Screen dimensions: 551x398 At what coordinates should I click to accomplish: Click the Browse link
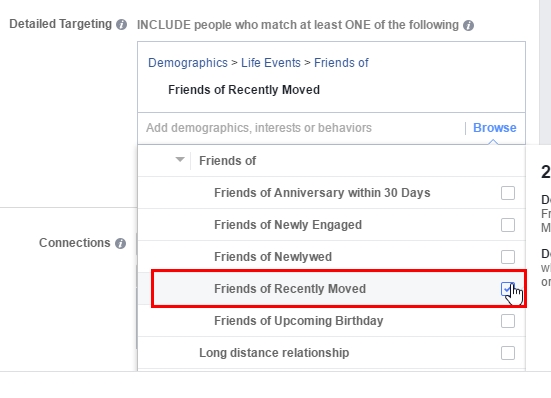tap(495, 128)
